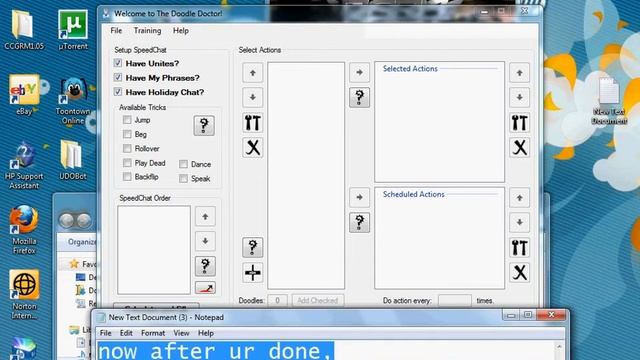Open Notepad Edit menu
This screenshot has height=360, width=640.
[x=126, y=333]
